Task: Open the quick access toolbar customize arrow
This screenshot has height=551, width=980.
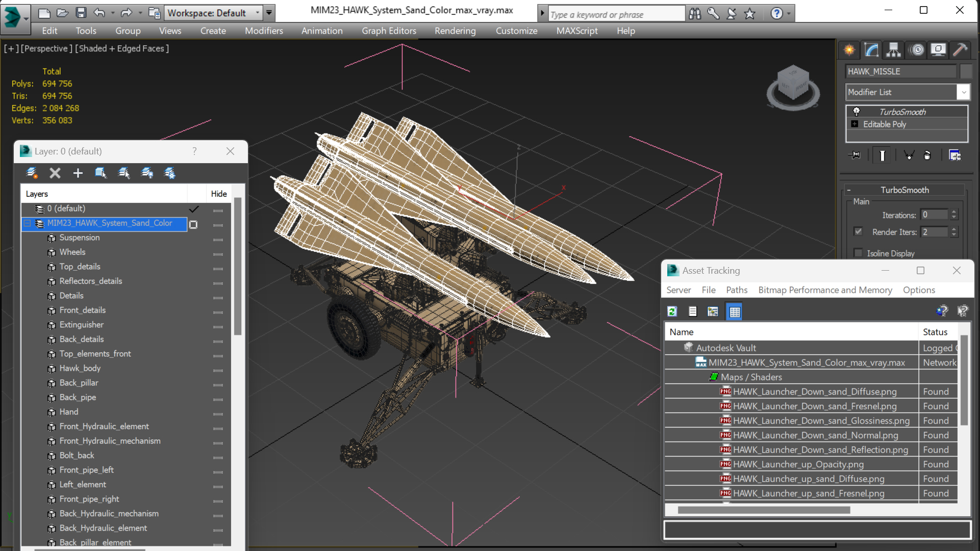Action: coord(269,13)
